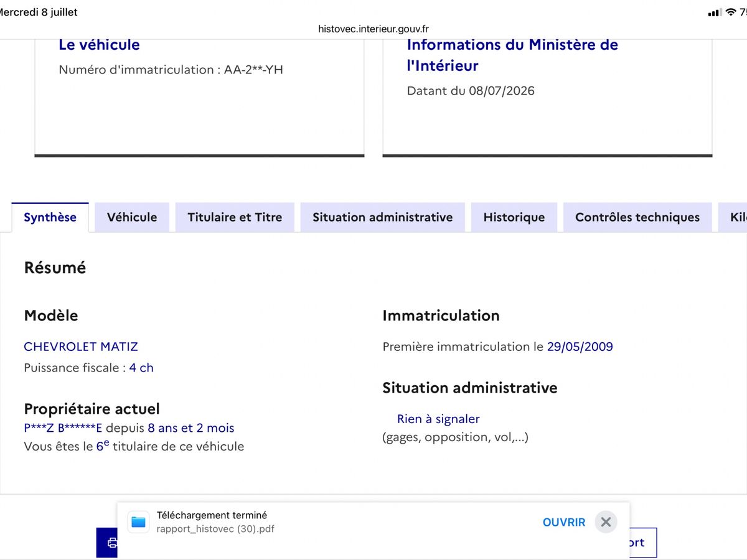Tap the cellular signal bars icon
This screenshot has height=560, width=747.
coord(715,12)
